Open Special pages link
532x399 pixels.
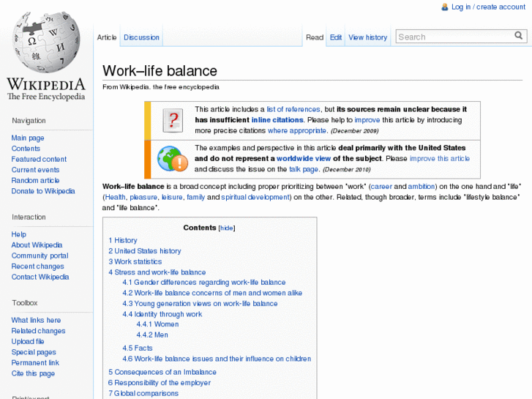[x=34, y=352]
